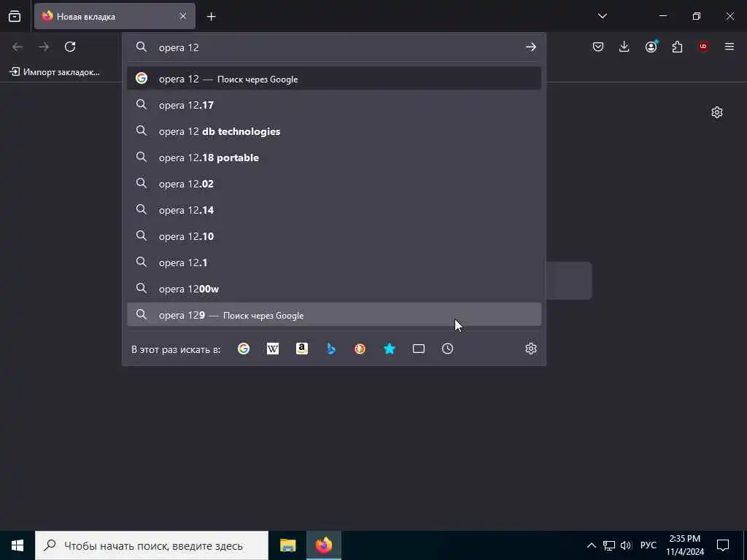Viewport: 747px width, 560px height.
Task: Search this time with Wikipedia icon
Action: pyautogui.click(x=273, y=349)
